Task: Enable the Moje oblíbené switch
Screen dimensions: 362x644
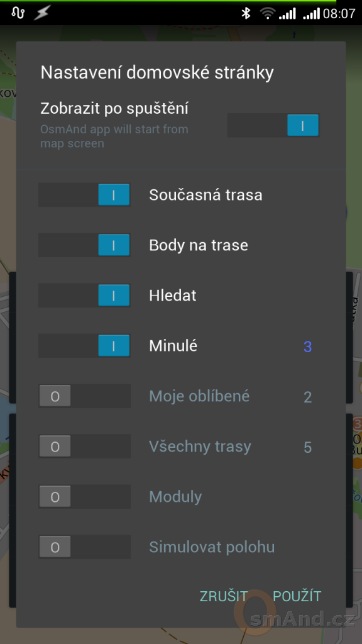Action: click(x=84, y=396)
